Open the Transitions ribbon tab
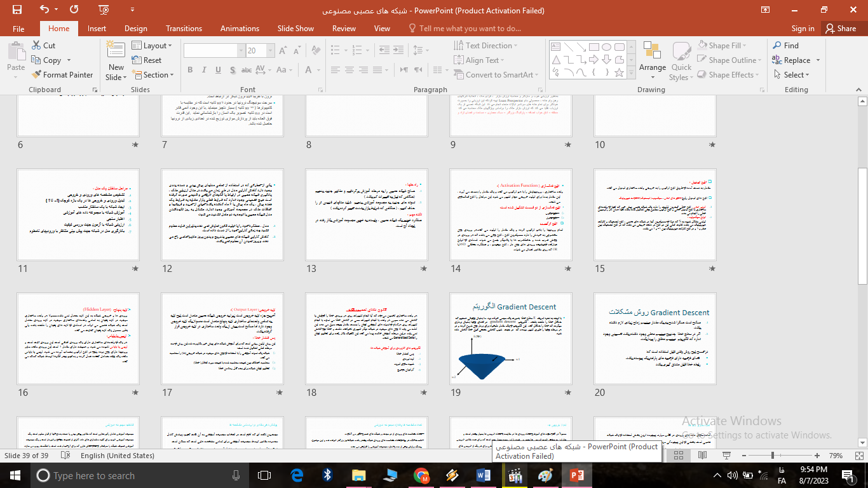The width and height of the screenshot is (868, 488). tap(184, 29)
